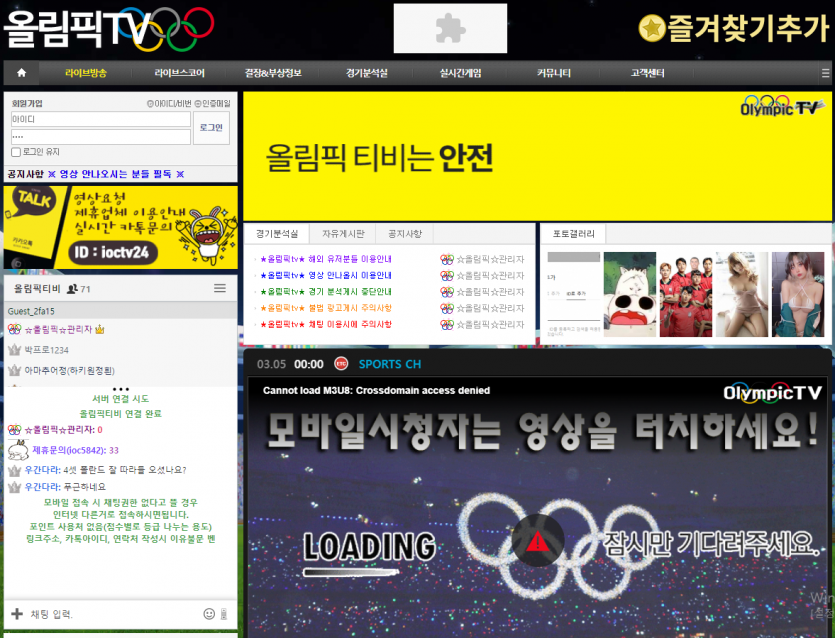Click the Olympic rings icon by 해외 유저분들 post
The image size is (835, 638).
pyautogui.click(x=447, y=259)
